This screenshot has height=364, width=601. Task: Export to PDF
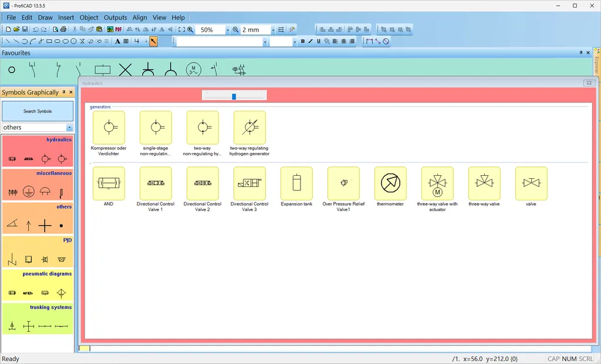click(x=119, y=29)
